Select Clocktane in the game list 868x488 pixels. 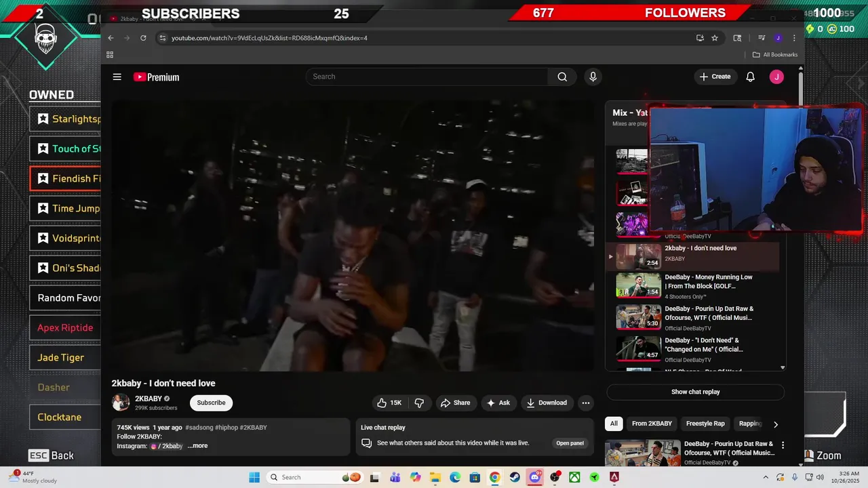pos(65,418)
